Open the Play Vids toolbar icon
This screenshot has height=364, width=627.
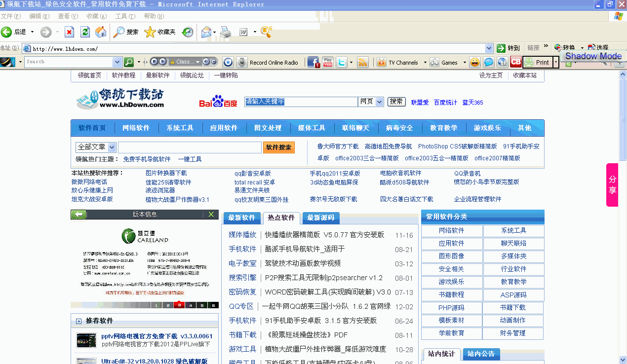pos(328,62)
